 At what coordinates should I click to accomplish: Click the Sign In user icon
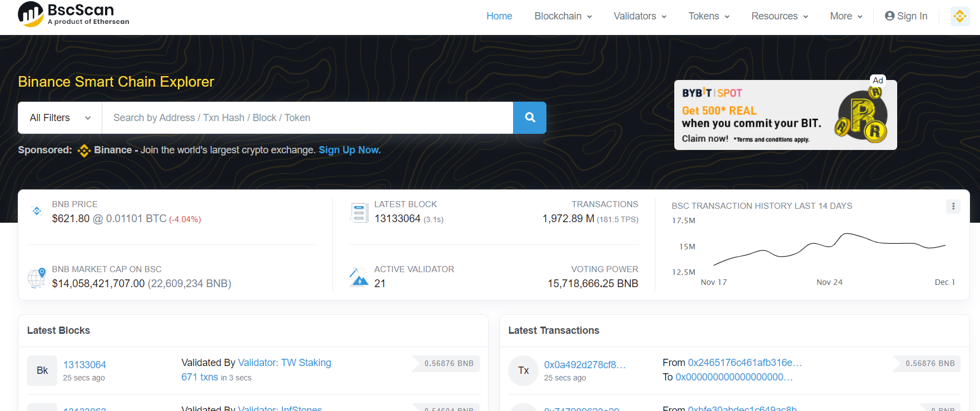tap(889, 16)
